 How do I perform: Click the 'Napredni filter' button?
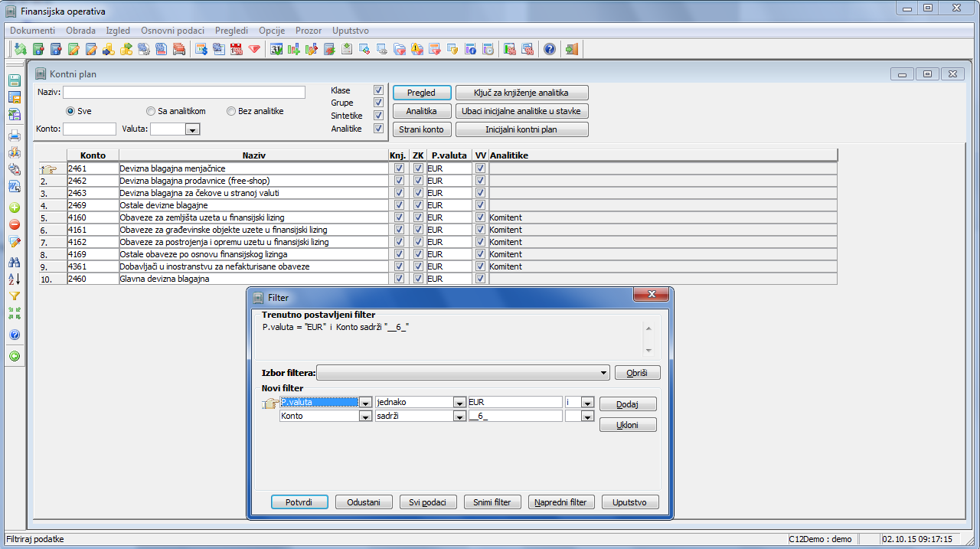560,502
